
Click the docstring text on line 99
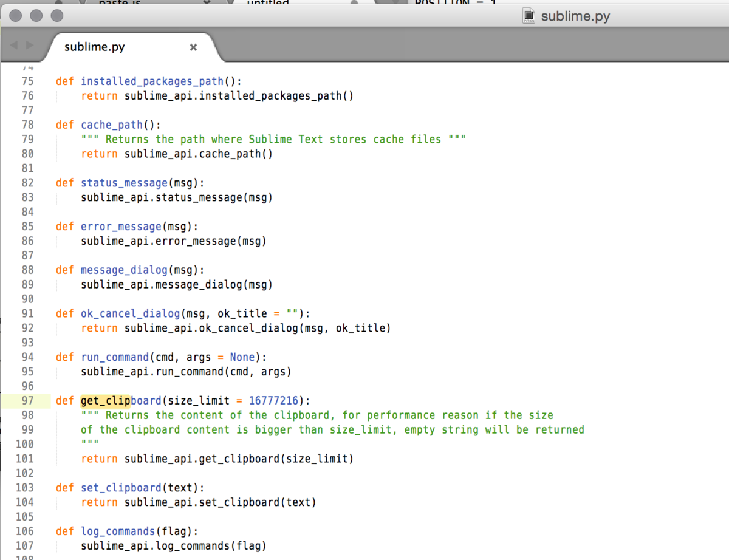[332, 430]
